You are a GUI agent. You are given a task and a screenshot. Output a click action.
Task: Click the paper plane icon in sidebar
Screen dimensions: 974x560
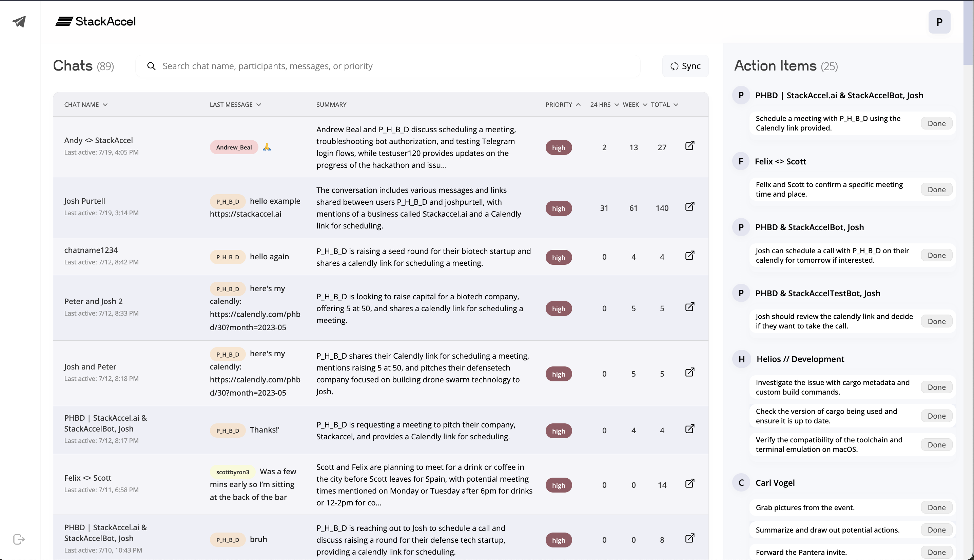[19, 22]
